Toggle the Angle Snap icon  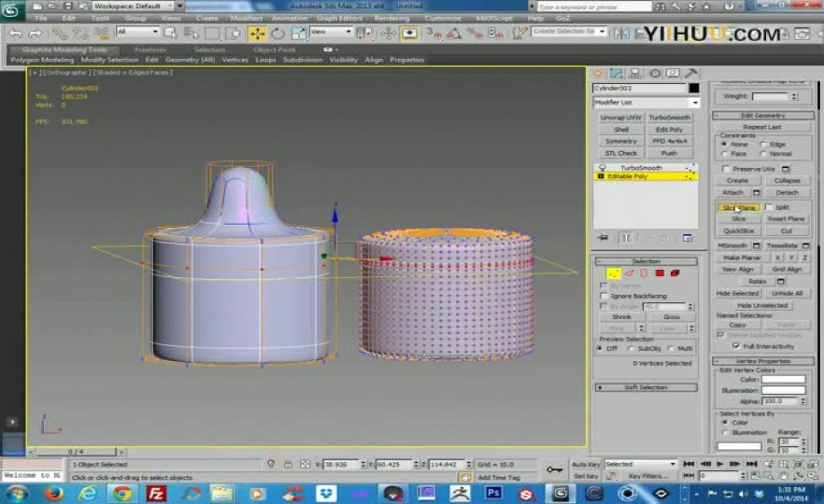click(x=455, y=34)
